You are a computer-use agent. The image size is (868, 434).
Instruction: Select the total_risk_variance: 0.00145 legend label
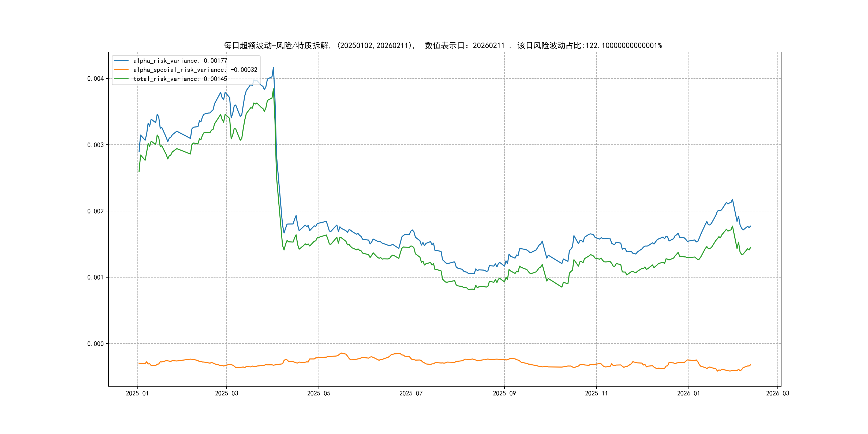click(180, 79)
